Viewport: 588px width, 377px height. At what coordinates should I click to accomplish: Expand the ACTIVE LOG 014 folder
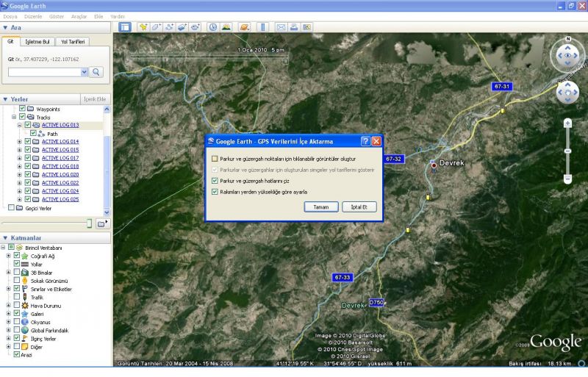tap(19, 141)
